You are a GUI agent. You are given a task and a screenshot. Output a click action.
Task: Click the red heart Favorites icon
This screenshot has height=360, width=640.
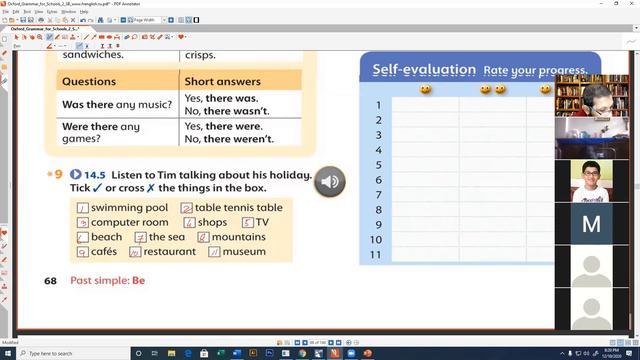[180, 37]
